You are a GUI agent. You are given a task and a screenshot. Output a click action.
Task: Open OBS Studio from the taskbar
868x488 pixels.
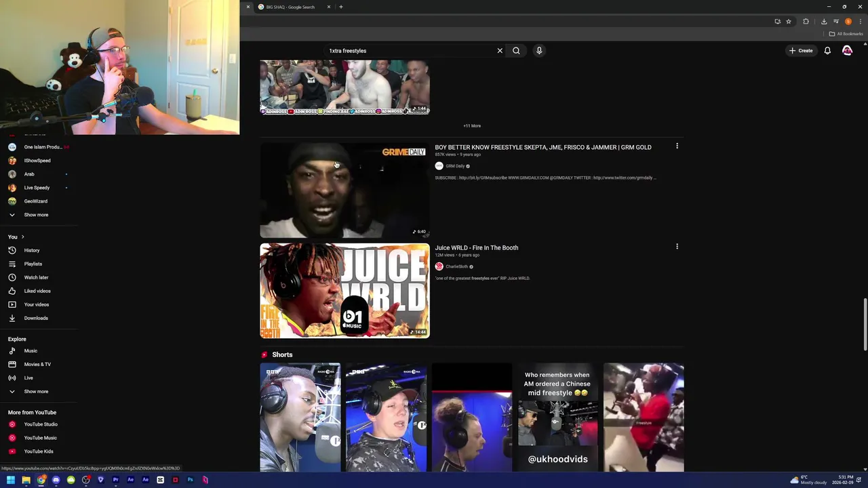coord(85,480)
